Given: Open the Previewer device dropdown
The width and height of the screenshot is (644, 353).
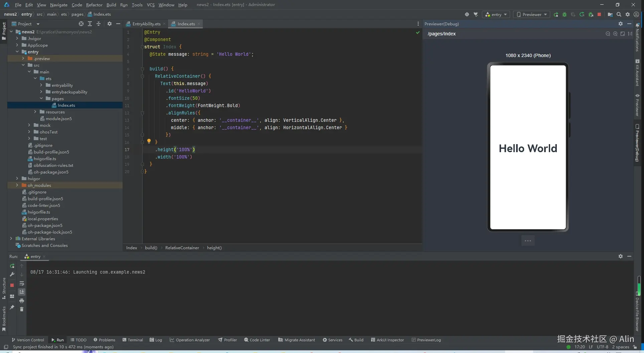Looking at the screenshot, I should click(x=532, y=15).
